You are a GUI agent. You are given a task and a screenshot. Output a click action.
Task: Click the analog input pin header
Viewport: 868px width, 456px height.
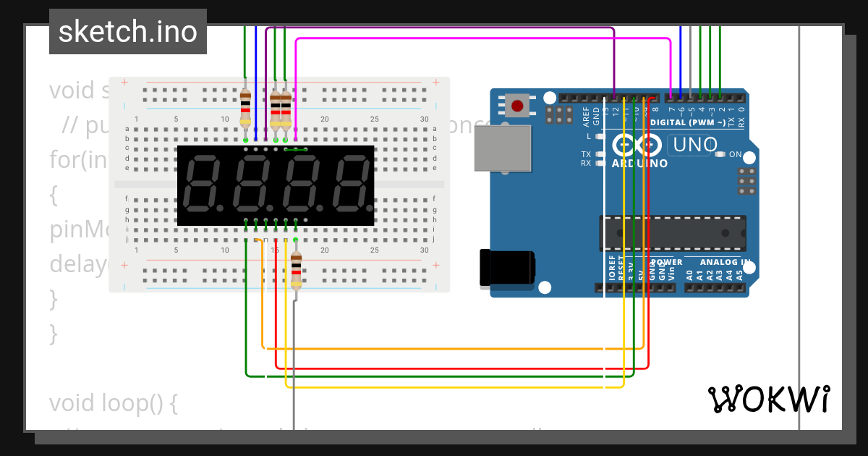[x=715, y=287]
